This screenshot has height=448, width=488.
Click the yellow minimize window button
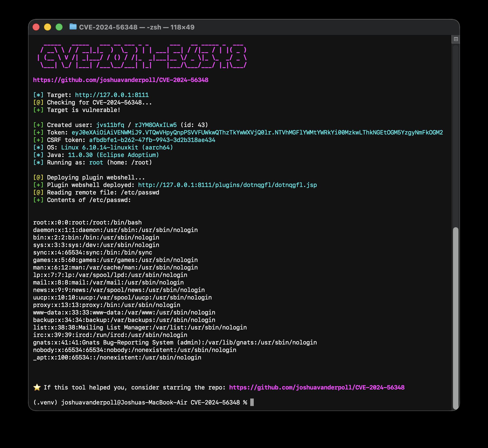(48, 27)
